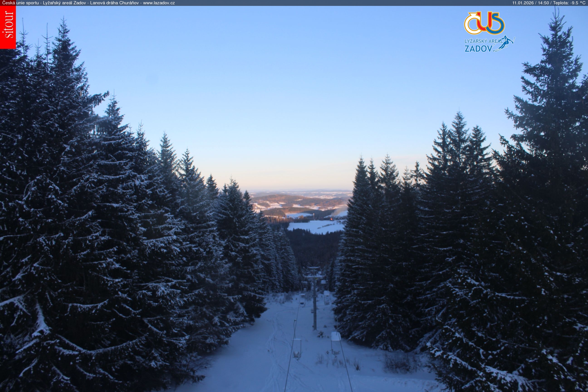Click the orange-lit building in distant valley

point(331,219)
